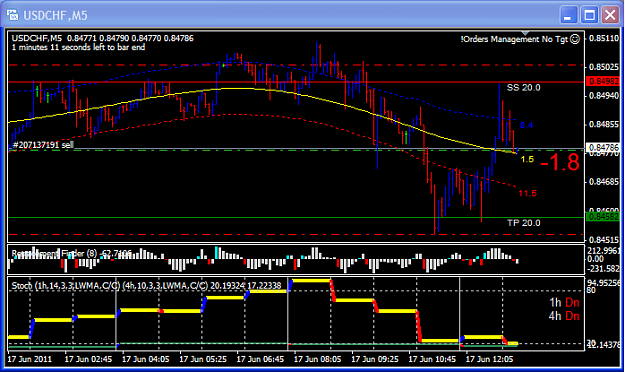Screen dimensions: 625x372
Task: Select the '!Orders Management No Tgt' label
Action: point(514,39)
